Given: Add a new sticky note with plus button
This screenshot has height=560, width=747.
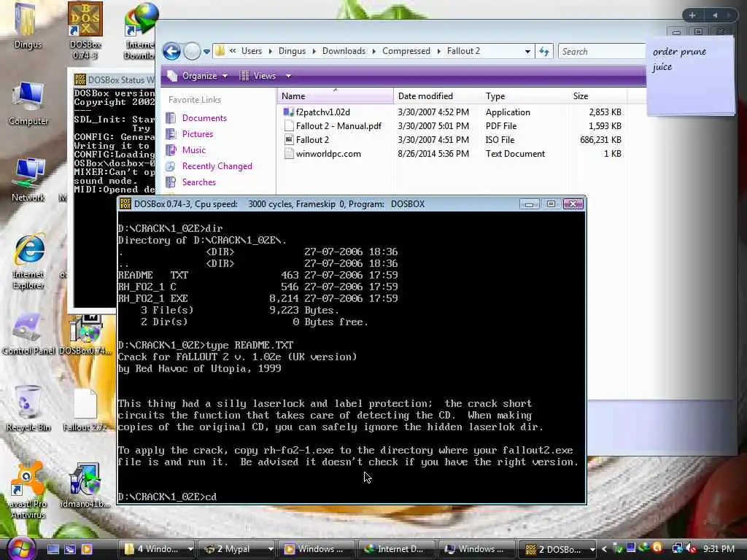Looking at the screenshot, I should pos(692,15).
